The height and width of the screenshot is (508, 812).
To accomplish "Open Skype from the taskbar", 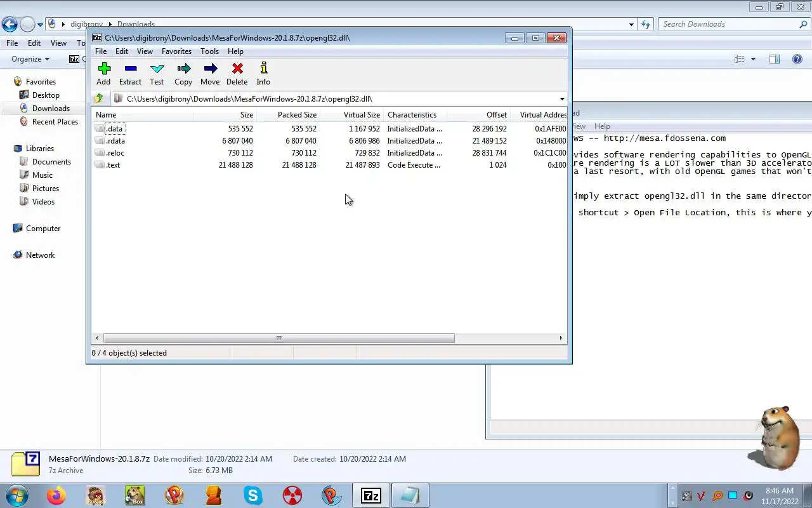I will pos(253,495).
